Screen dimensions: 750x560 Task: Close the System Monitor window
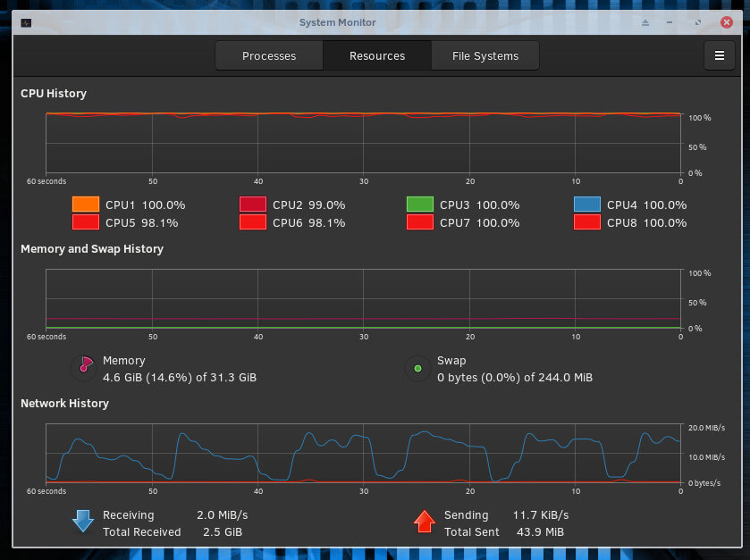[726, 22]
